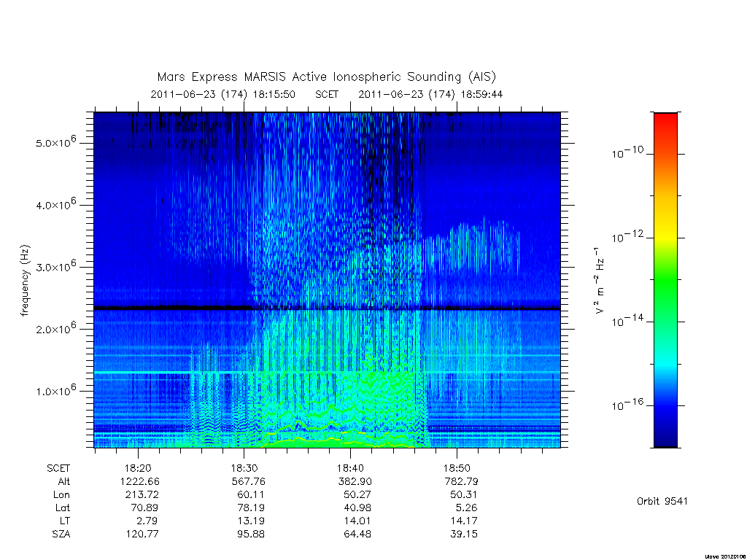747x560 pixels.
Task: Click latitude value 5.26
Action: [466, 507]
